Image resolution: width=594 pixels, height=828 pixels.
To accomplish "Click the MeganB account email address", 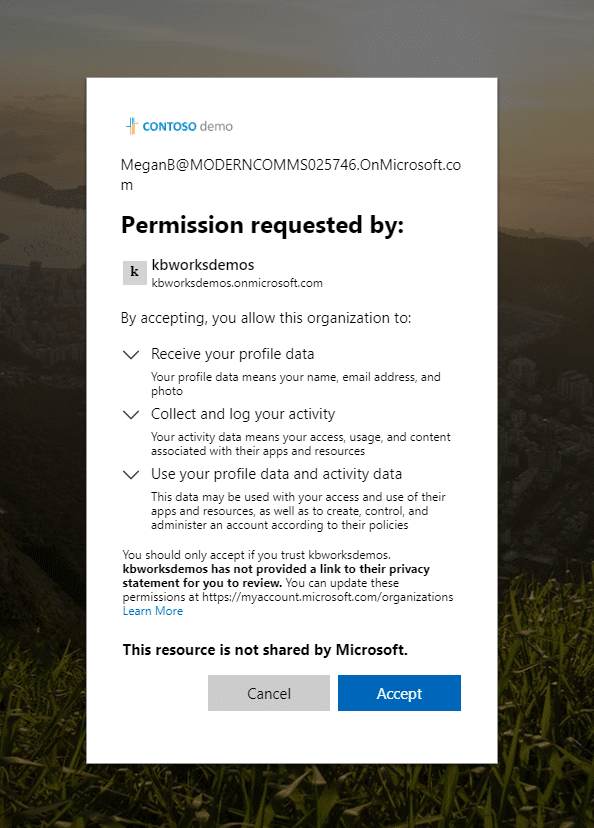I will [291, 174].
